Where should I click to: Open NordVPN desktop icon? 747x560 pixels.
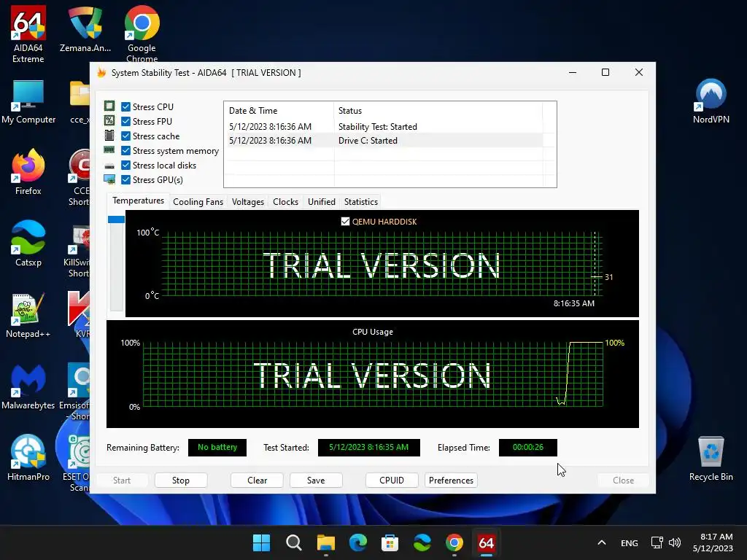(711, 102)
